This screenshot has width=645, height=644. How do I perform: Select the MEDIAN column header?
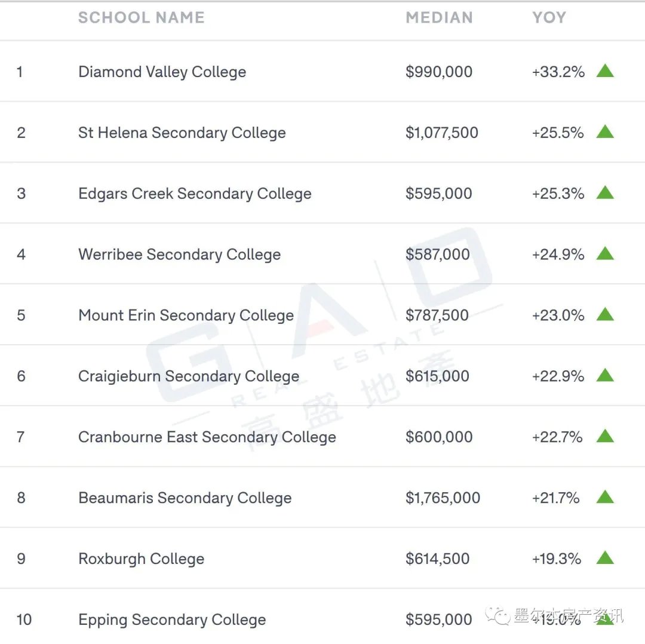pos(440,18)
